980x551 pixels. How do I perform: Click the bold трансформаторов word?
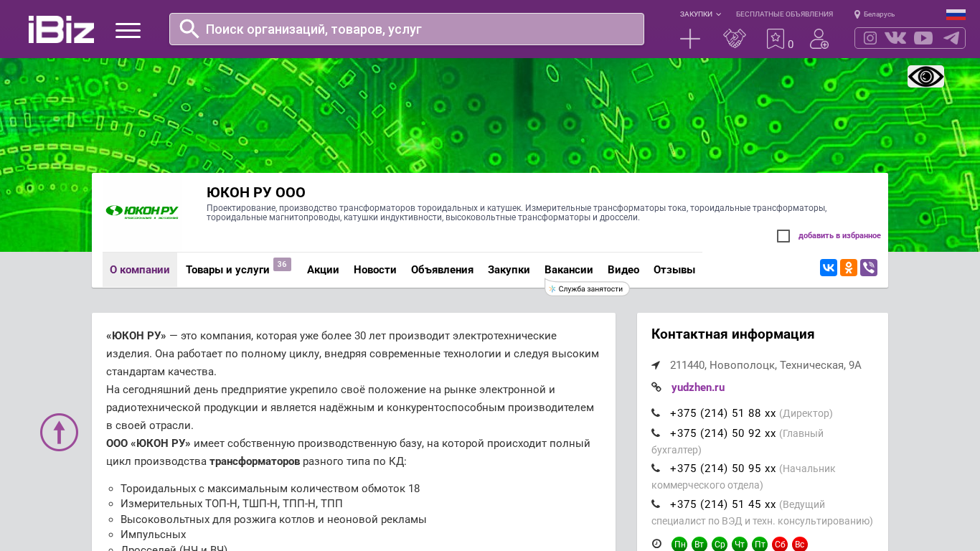coord(255,461)
